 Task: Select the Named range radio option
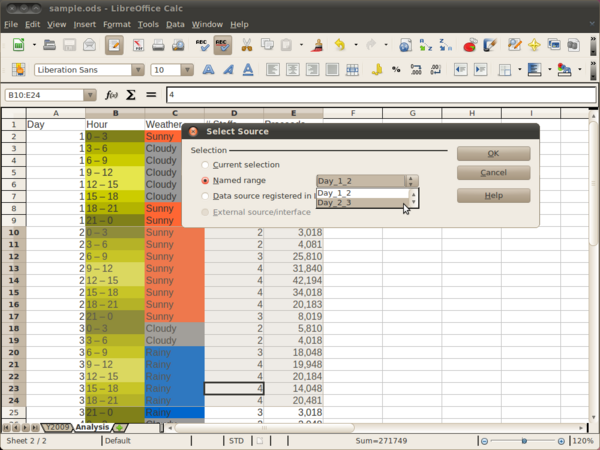pyautogui.click(x=206, y=181)
